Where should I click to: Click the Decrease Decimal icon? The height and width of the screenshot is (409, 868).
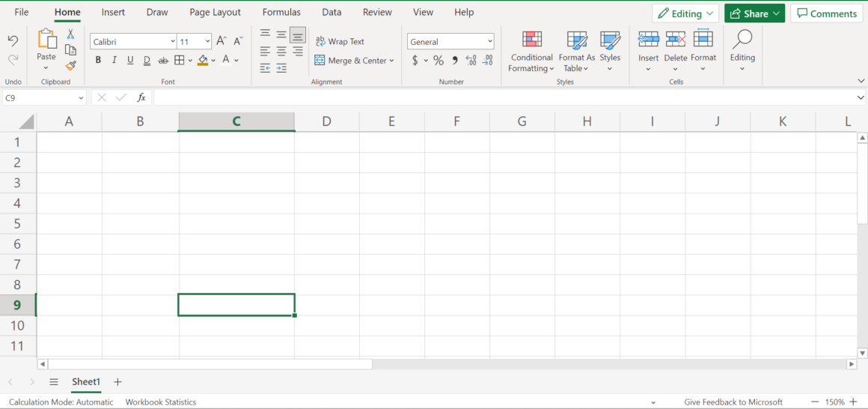pos(487,61)
